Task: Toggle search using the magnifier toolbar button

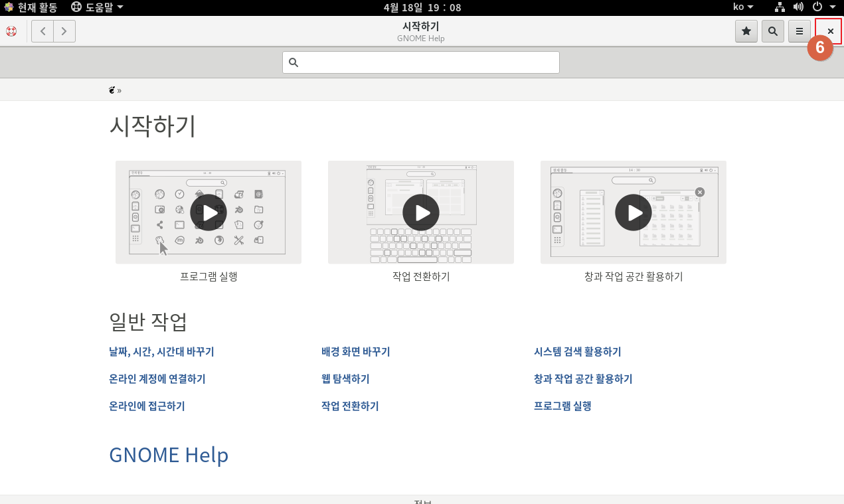Action: (x=773, y=31)
